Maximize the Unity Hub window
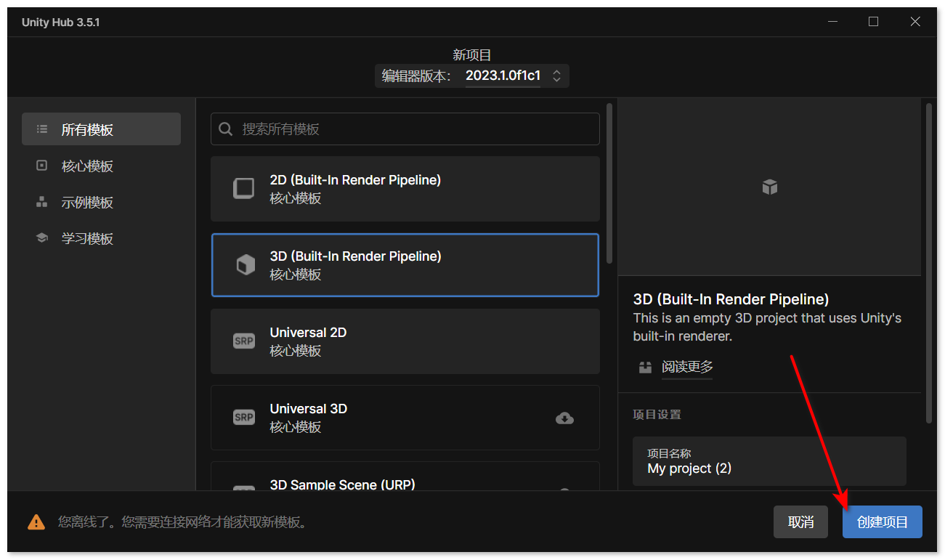This screenshot has height=560, width=945. click(873, 22)
